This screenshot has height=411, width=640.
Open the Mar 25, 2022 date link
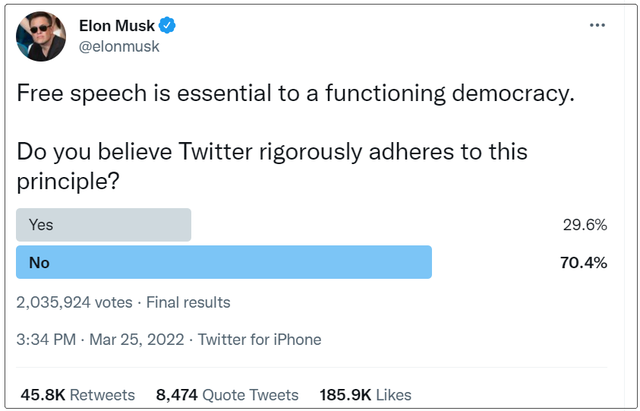137,340
